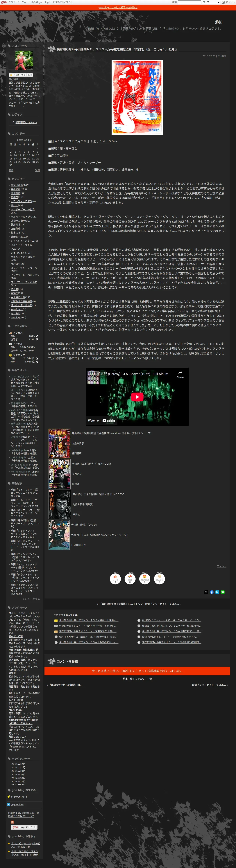Open the 寺山修司と演劇実験室 book cover thumbnail
This screenshot has height=868, width=236.
point(59,443)
